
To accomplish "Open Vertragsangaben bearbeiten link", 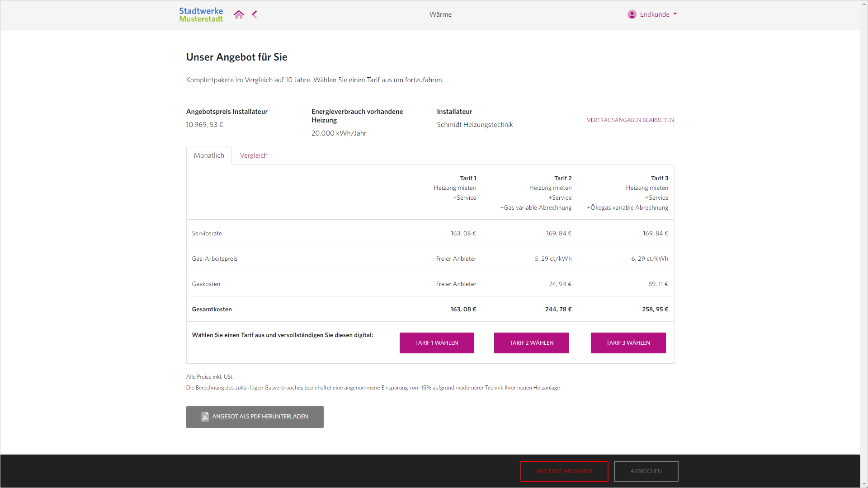I will point(630,120).
